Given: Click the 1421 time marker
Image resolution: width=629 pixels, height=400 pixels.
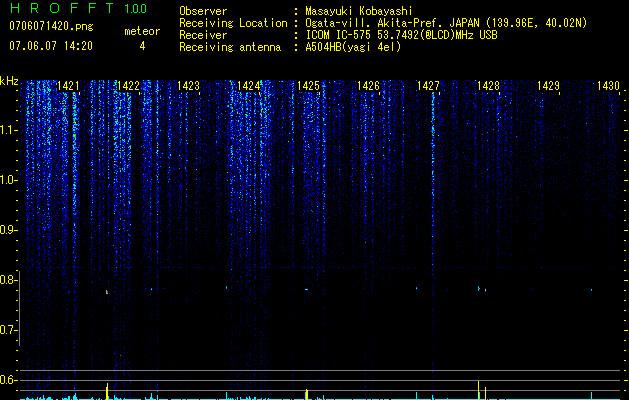Looking at the screenshot, I should tap(68, 86).
